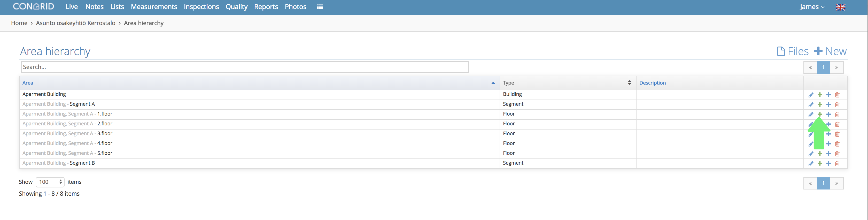Viewport: 868px width, 220px height.
Task: Click green plus icon in 1.floor row
Action: [820, 114]
